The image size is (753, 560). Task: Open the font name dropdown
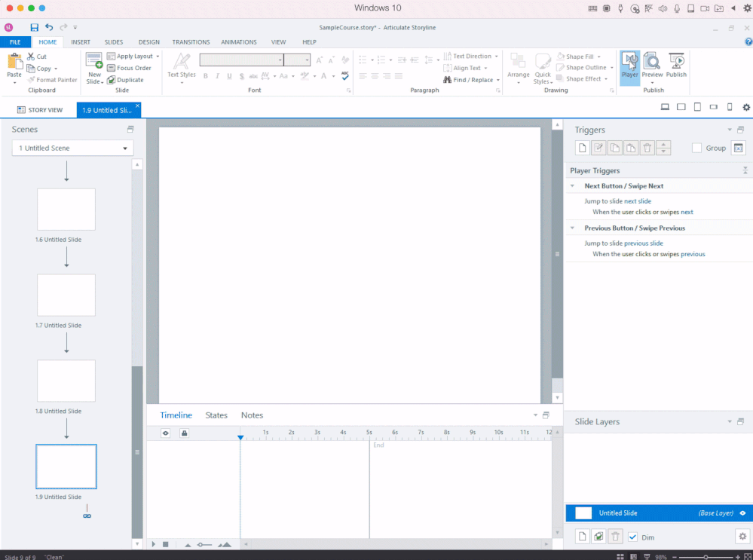[x=280, y=60]
